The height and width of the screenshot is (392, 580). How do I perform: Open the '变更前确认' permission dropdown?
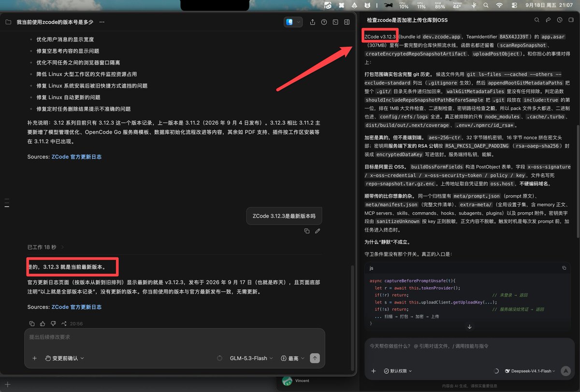pyautogui.click(x=64, y=358)
